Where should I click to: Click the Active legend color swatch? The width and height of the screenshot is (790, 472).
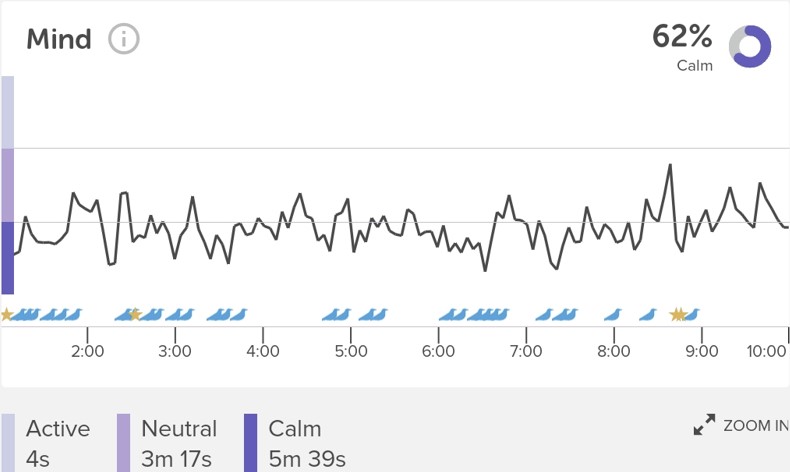click(x=8, y=443)
